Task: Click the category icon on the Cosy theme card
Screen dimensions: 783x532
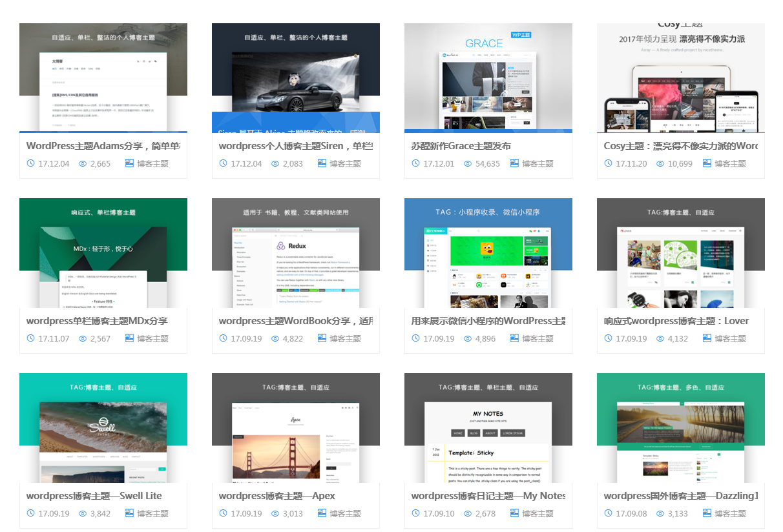Action: tap(707, 163)
